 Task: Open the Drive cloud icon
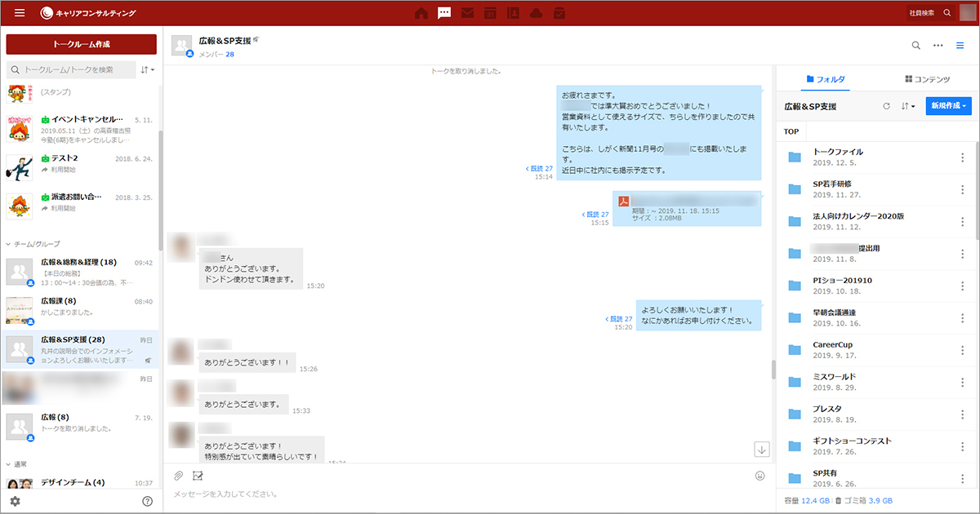536,13
